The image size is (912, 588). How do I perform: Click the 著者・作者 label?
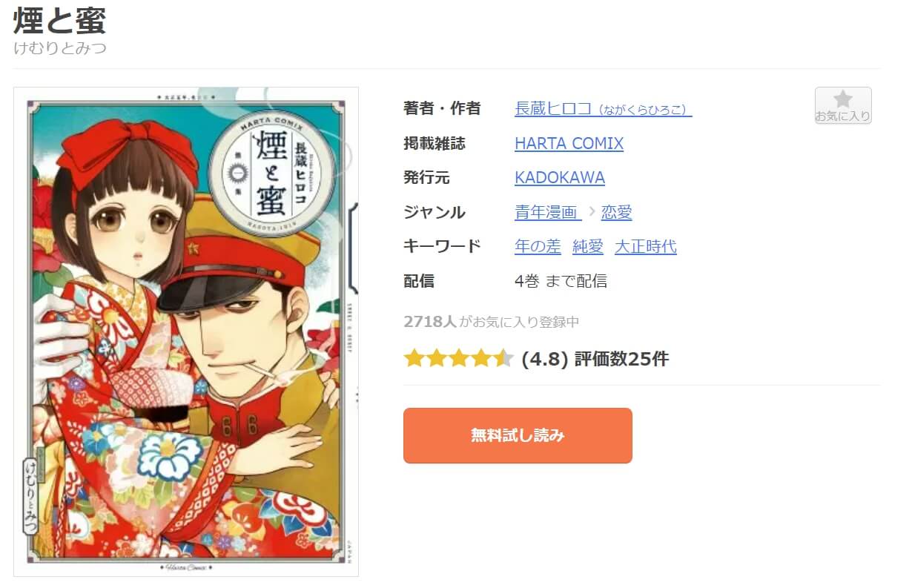pyautogui.click(x=442, y=108)
